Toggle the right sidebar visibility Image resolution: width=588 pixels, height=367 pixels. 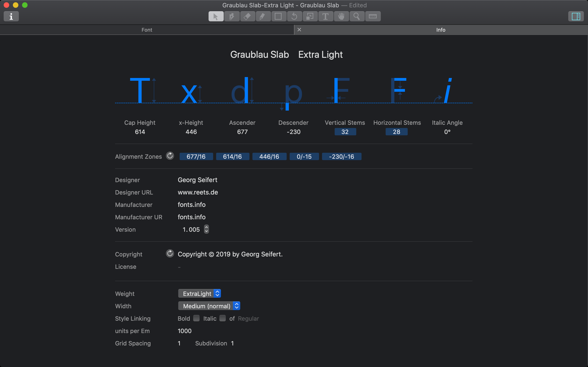(576, 16)
